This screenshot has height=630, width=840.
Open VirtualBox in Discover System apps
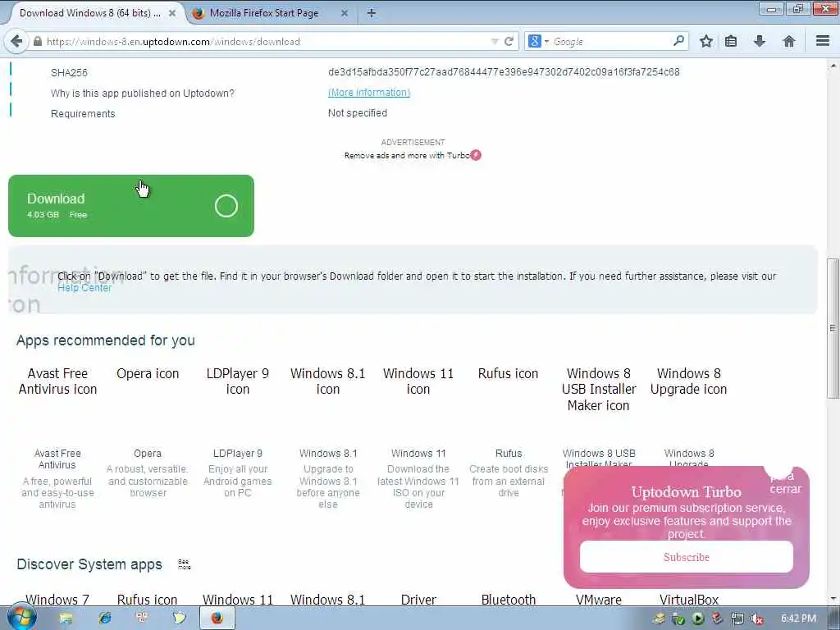pos(689,600)
